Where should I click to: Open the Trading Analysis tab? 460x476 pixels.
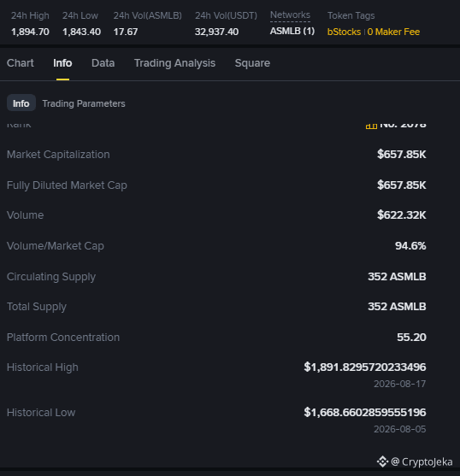tap(174, 63)
